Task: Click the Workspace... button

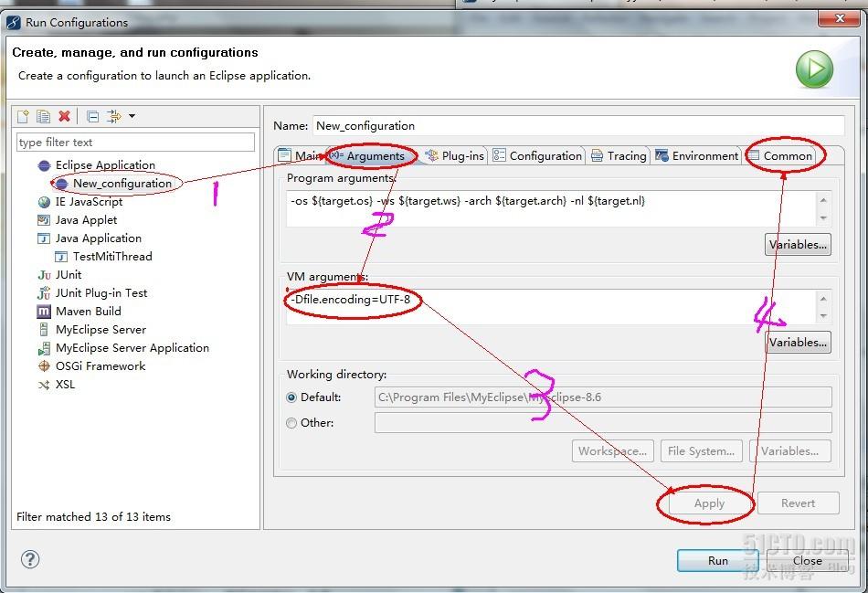Action: point(613,451)
